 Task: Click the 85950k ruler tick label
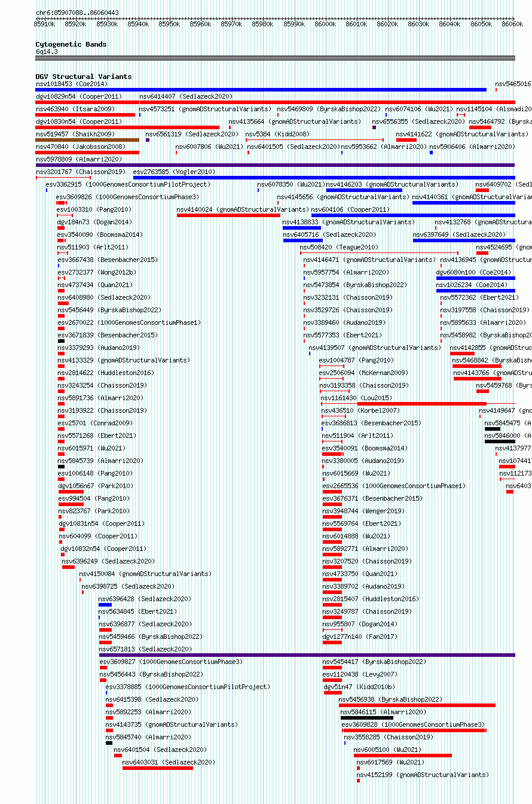pyautogui.click(x=169, y=24)
